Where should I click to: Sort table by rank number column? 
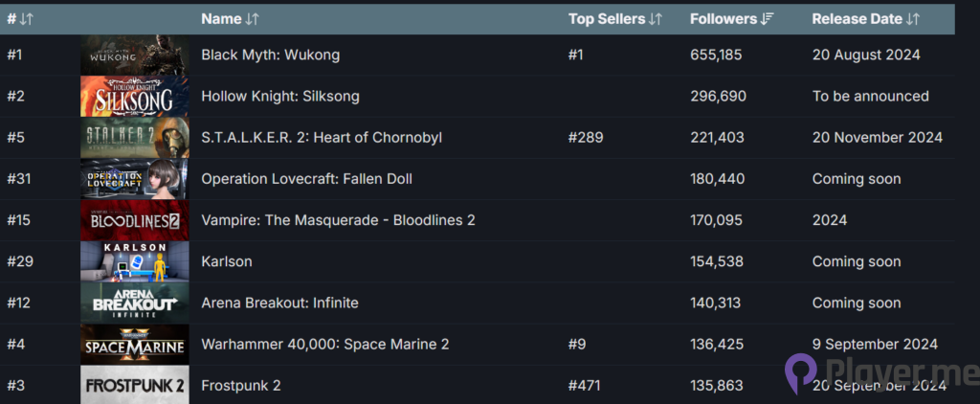(x=20, y=19)
